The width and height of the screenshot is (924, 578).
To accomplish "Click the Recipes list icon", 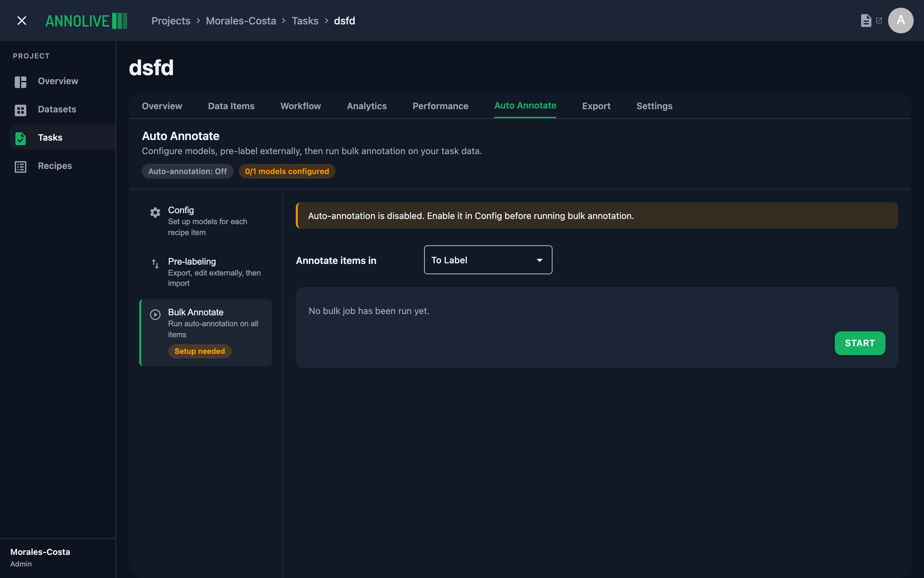I will 21,166.
